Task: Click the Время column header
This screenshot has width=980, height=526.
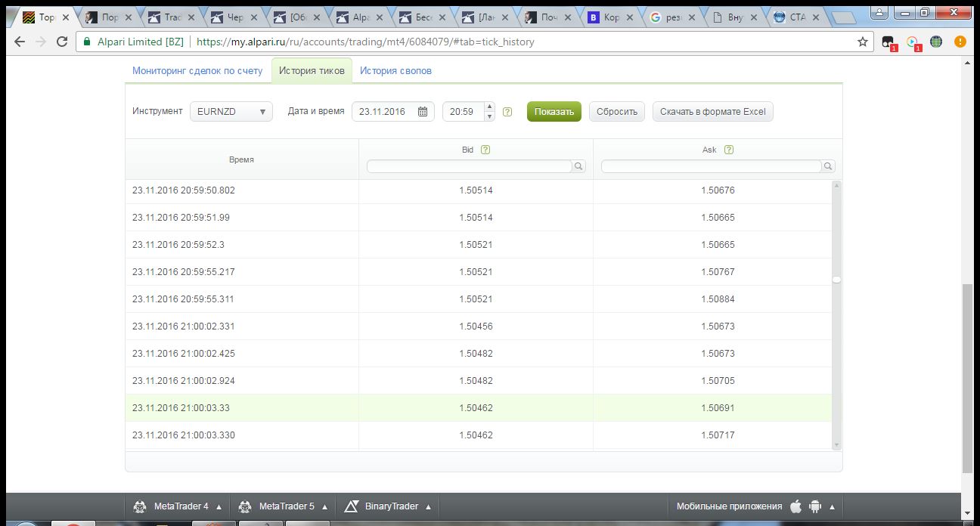Action: pyautogui.click(x=242, y=159)
